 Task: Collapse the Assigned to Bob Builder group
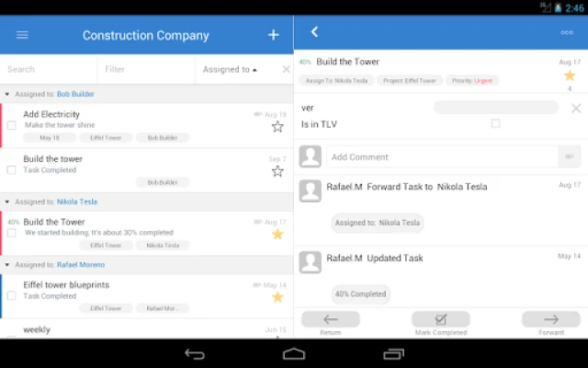[7, 94]
